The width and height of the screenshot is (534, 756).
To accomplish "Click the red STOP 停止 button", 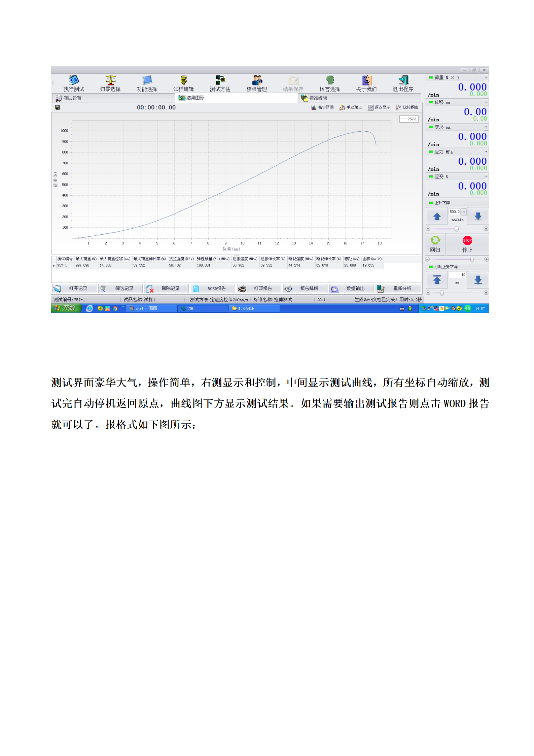I will 467,244.
